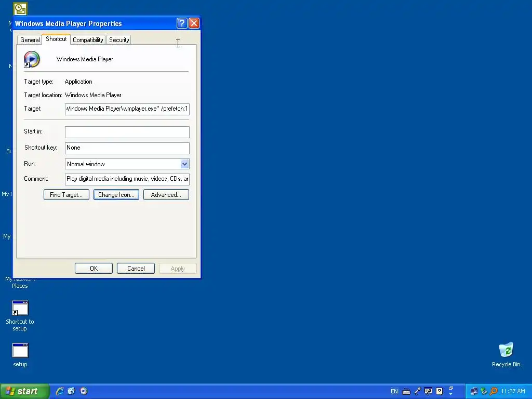Click the on-screen keyboard icon in the language bar
Image resolution: width=532 pixels, height=399 pixels.
406,392
